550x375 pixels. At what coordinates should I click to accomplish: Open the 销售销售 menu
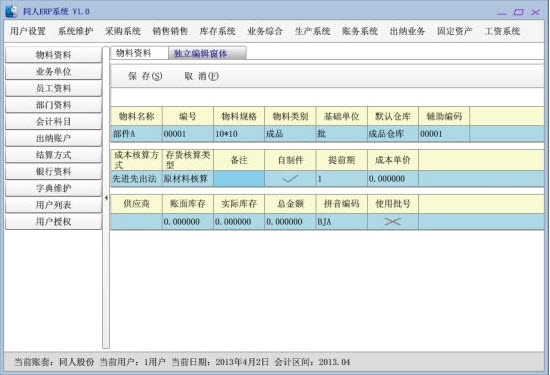170,31
